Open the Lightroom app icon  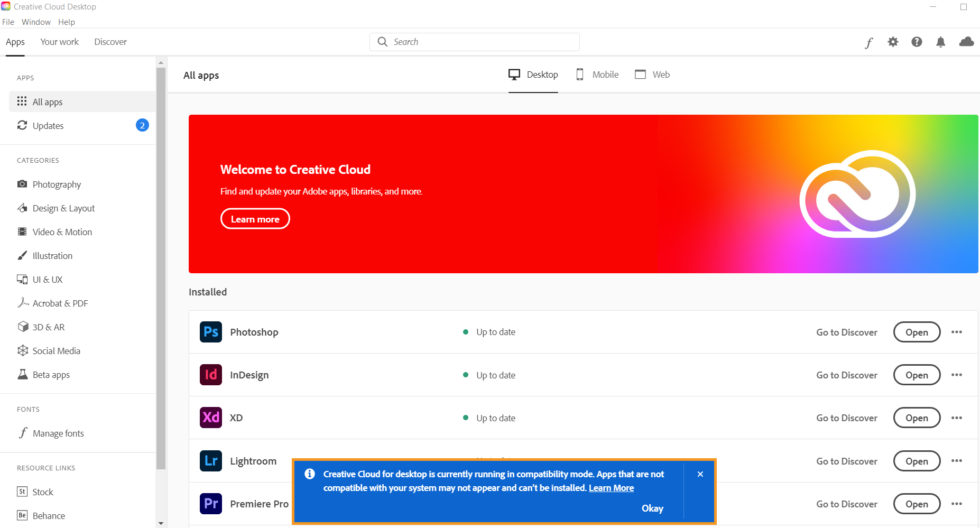tap(210, 460)
